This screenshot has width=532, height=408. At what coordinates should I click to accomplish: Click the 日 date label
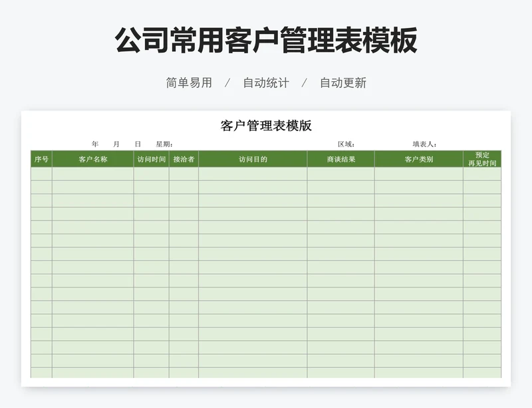[x=138, y=144]
